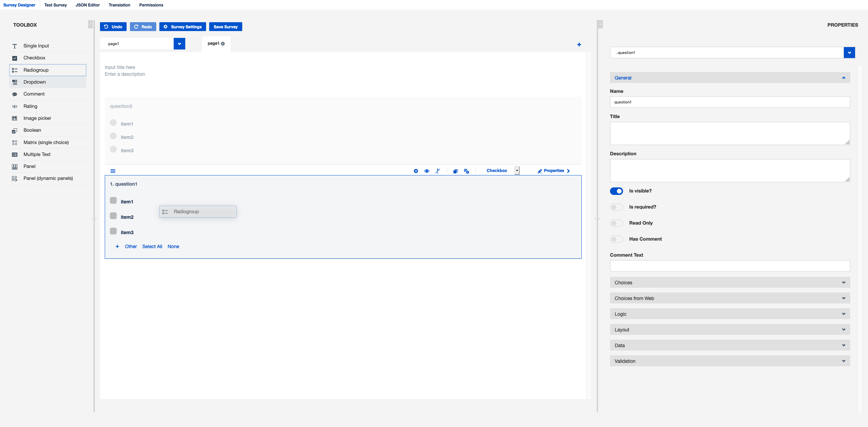Screen dimensions: 868x427
Task: Open the Checkbox type dropdown arrow
Action: (517, 171)
